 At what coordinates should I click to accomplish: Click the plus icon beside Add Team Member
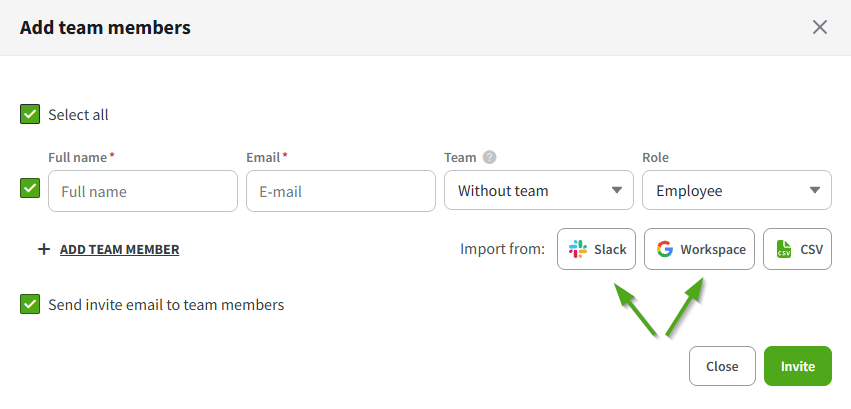tap(44, 249)
